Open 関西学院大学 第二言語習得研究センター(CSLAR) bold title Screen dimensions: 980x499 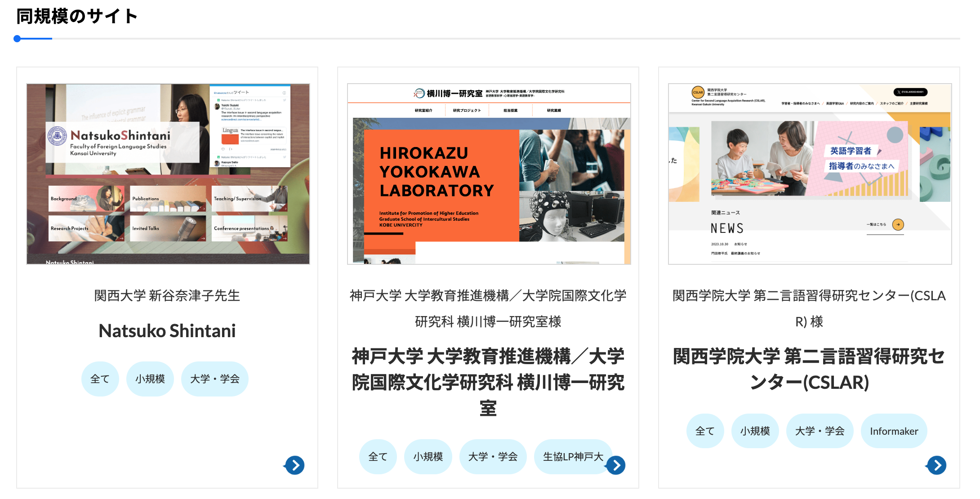pyautogui.click(x=809, y=370)
